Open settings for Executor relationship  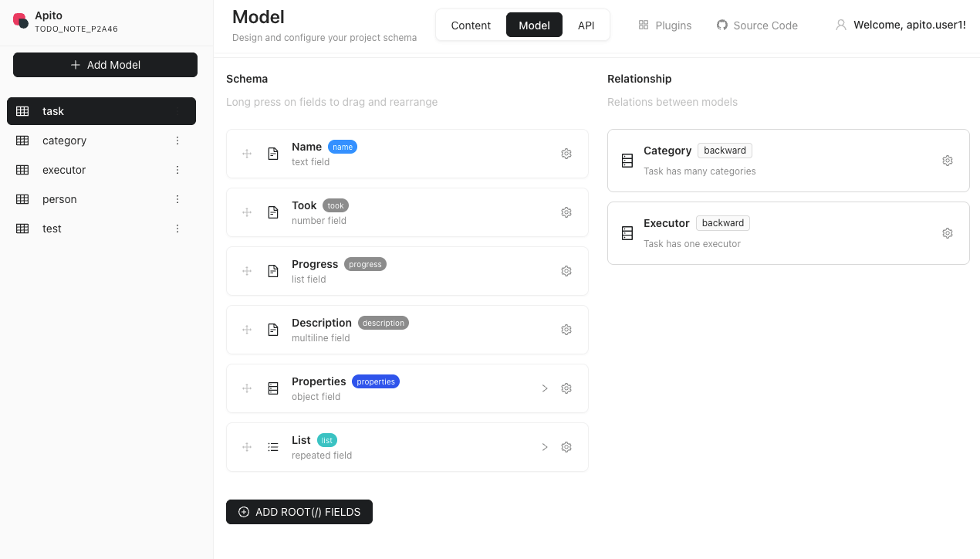(x=948, y=233)
